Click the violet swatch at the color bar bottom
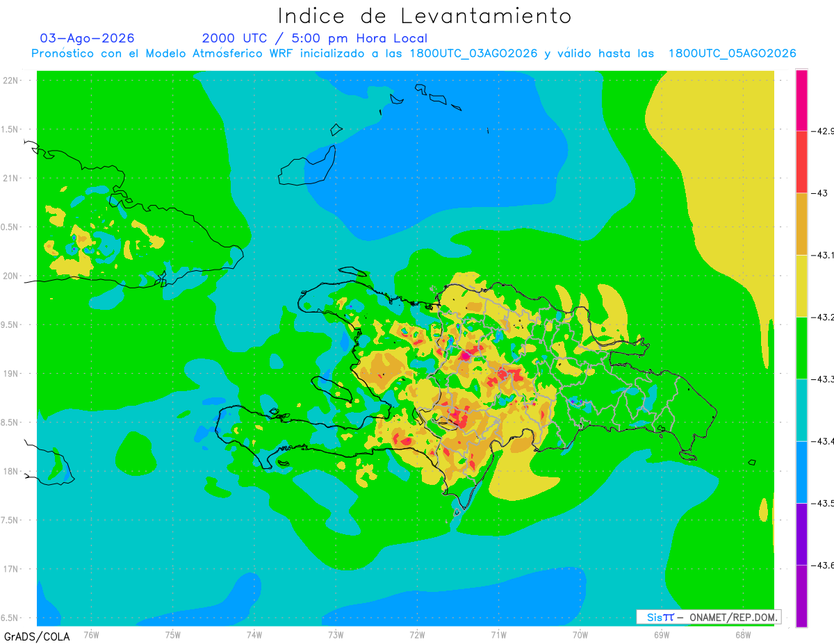The width and height of the screenshot is (834, 644). pos(801,595)
